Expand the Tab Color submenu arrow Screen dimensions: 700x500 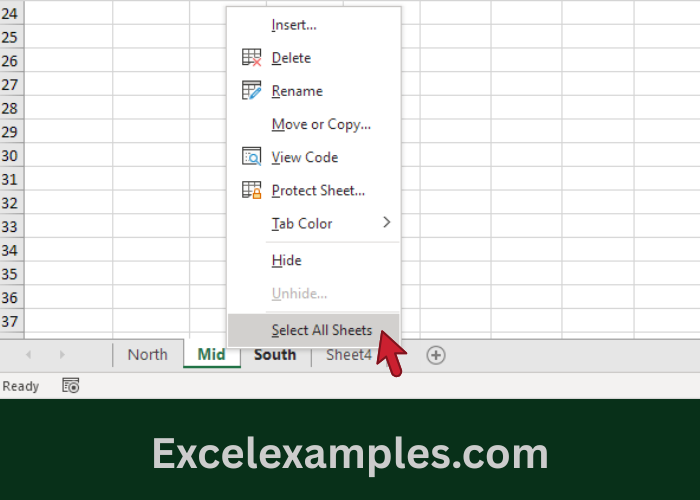tap(386, 223)
